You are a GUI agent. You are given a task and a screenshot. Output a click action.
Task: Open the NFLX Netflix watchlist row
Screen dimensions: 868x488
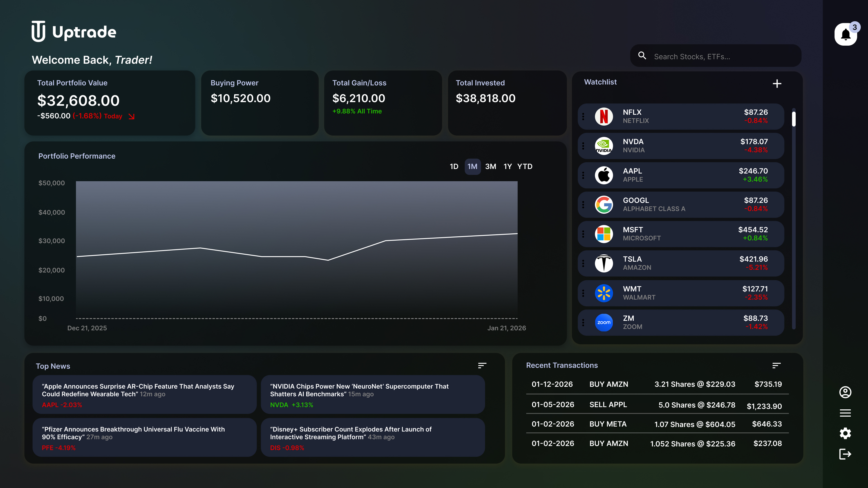point(681,117)
